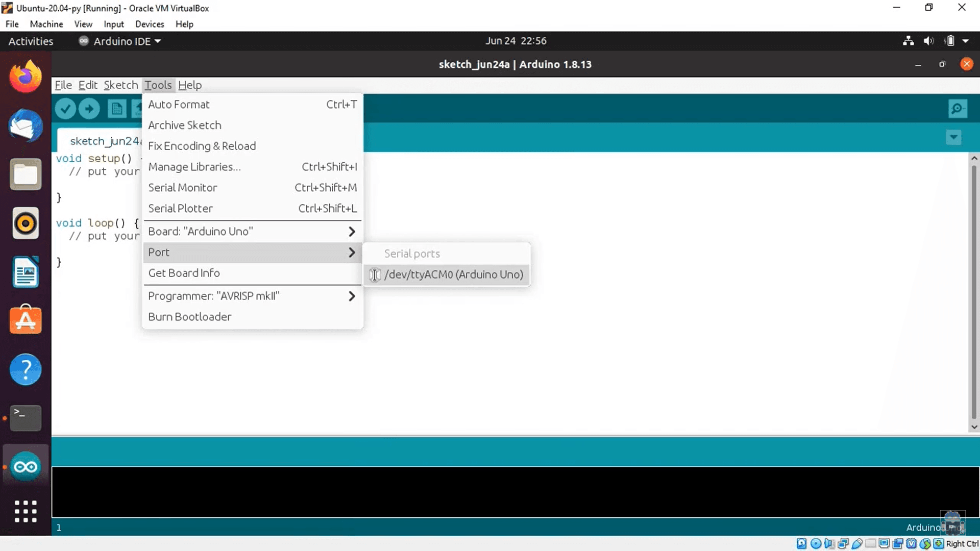Click the Activities button
This screenshot has width=980, height=551.
[31, 41]
